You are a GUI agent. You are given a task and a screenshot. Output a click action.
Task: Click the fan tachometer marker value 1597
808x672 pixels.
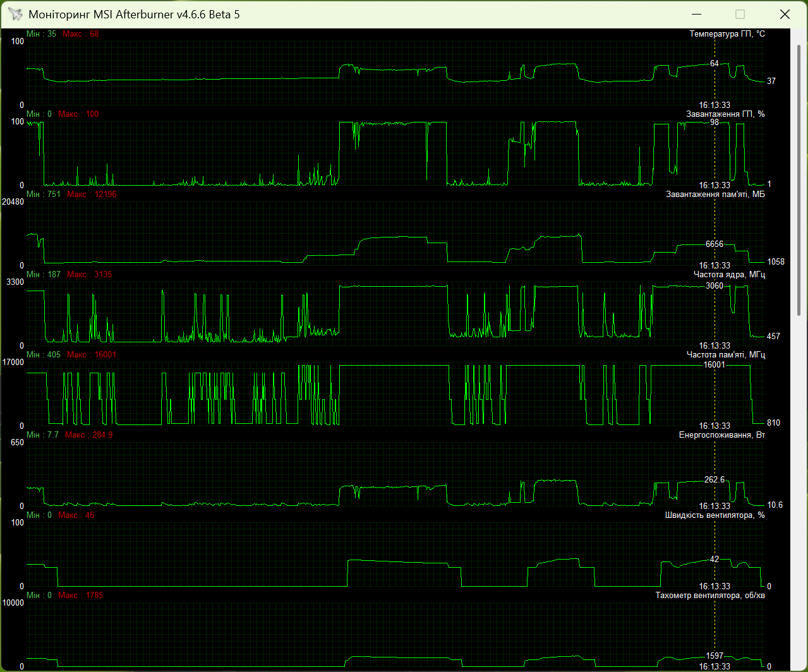715,656
